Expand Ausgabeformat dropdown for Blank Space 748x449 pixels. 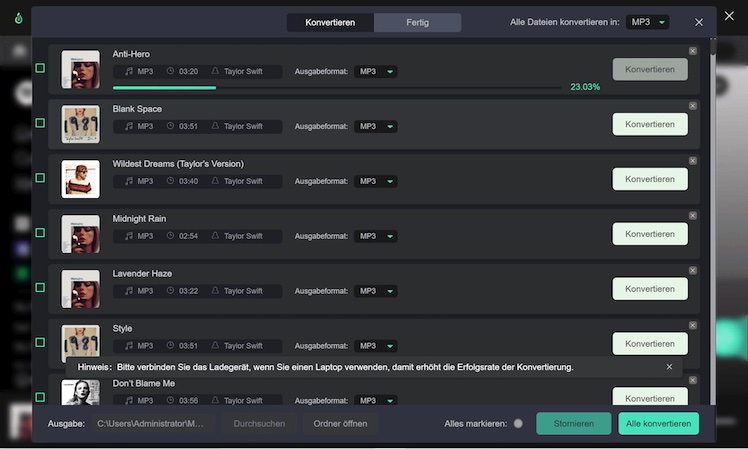(x=376, y=126)
